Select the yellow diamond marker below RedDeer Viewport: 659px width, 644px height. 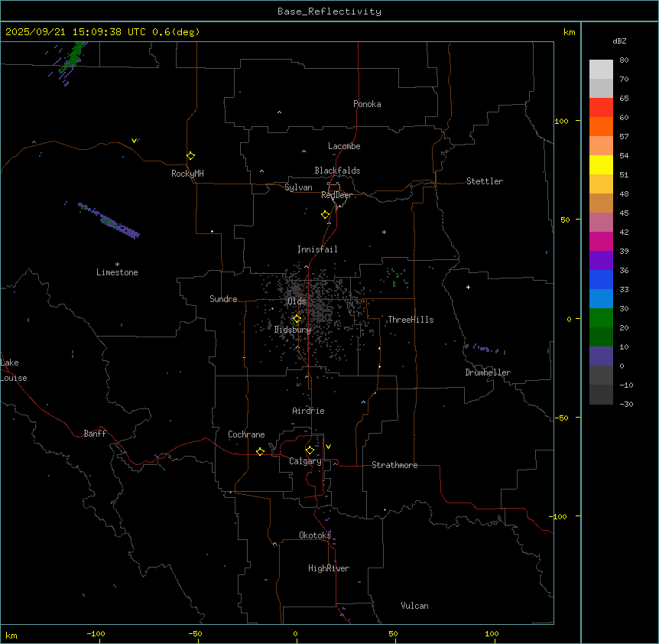pyautogui.click(x=325, y=215)
